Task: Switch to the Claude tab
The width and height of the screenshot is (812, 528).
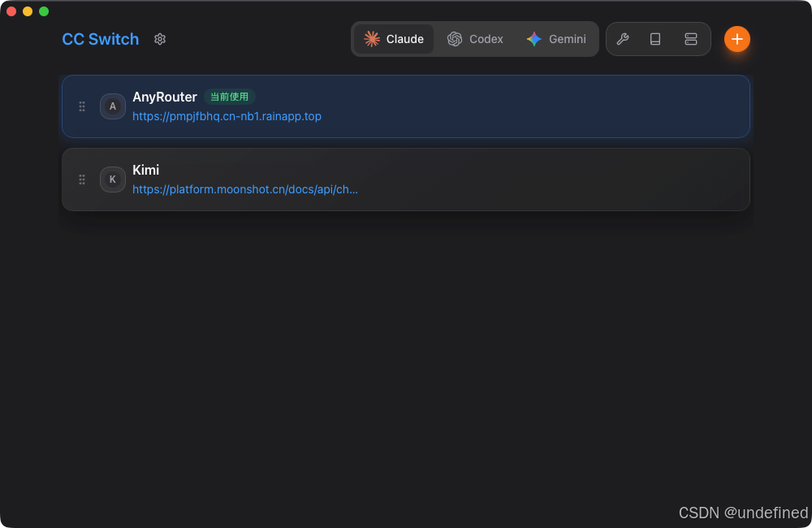Action: 394,39
